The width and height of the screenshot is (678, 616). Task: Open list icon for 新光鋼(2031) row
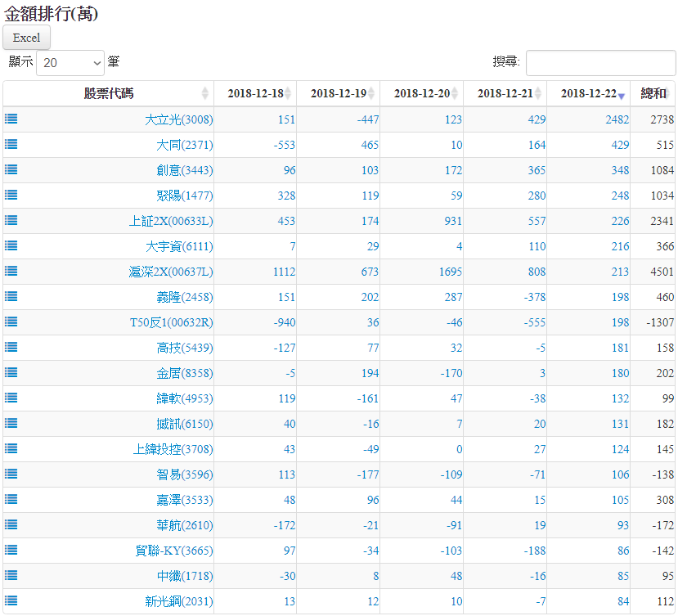[x=11, y=600]
